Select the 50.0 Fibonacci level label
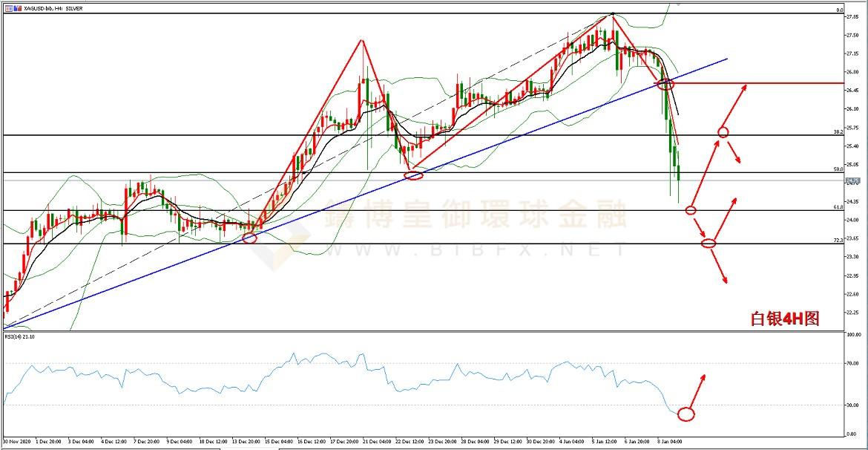Image resolution: width=868 pixels, height=450 pixels. click(x=838, y=169)
